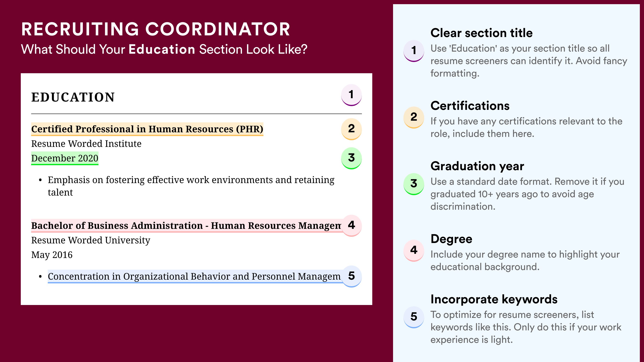Click the pink number 4 badge on Bachelor line
Image resolution: width=644 pixels, height=362 pixels.
point(351,225)
